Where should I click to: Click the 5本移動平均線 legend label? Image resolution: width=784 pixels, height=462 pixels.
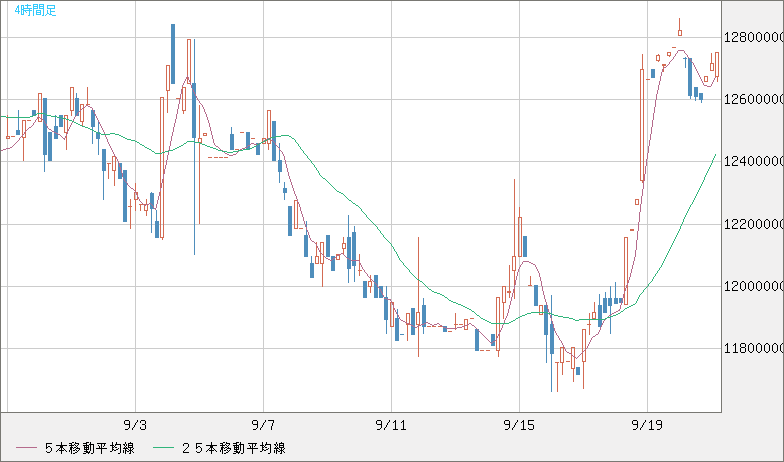90,448
